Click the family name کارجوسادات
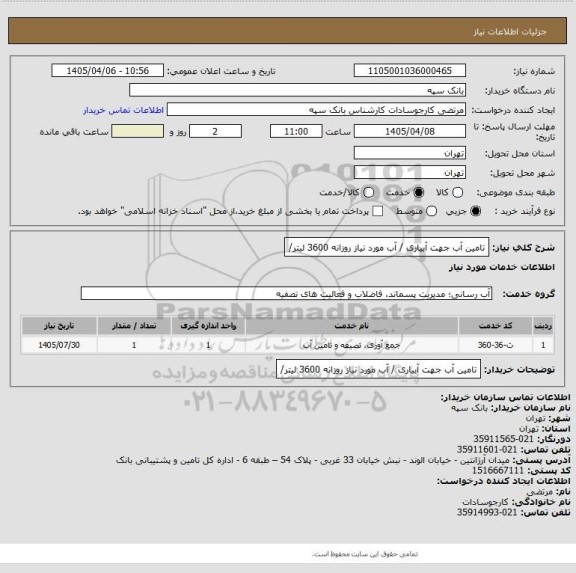Image resolution: width=576 pixels, height=573 pixels. (x=485, y=502)
